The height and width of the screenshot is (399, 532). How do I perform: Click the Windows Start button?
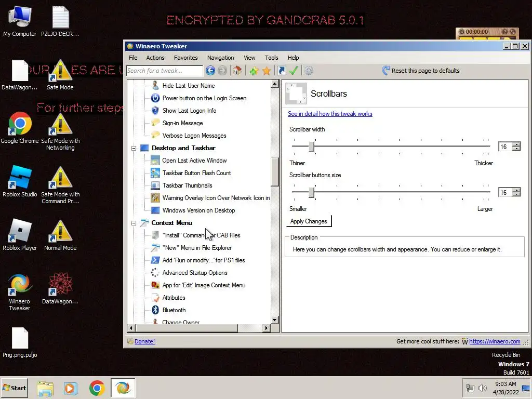[x=14, y=388]
